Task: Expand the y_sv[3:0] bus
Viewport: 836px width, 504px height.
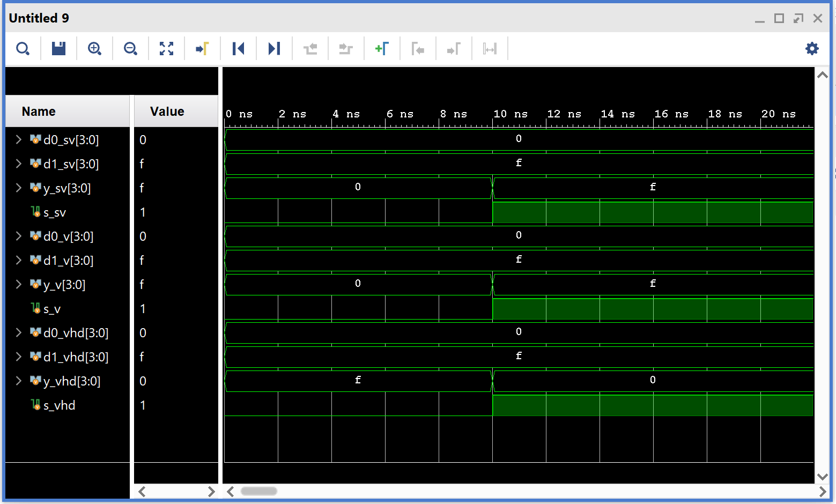Action: (19, 188)
